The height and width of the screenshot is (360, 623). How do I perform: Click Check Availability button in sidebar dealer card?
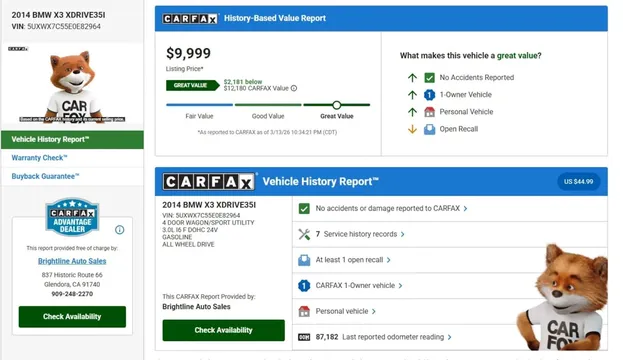[72, 317]
